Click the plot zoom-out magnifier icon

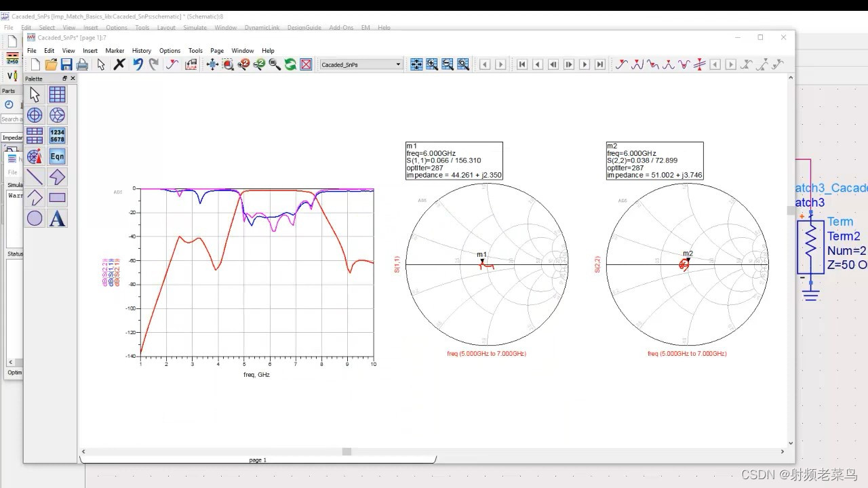[x=448, y=64]
